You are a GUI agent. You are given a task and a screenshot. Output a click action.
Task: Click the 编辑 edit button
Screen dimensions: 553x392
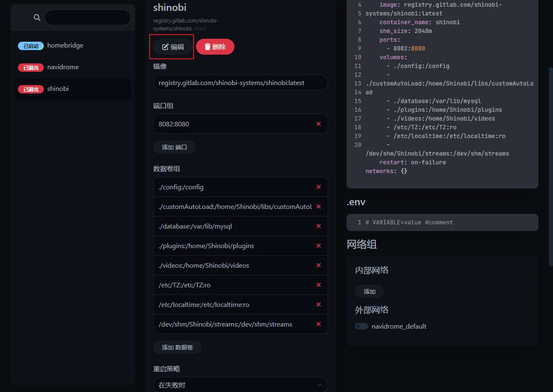pos(173,47)
